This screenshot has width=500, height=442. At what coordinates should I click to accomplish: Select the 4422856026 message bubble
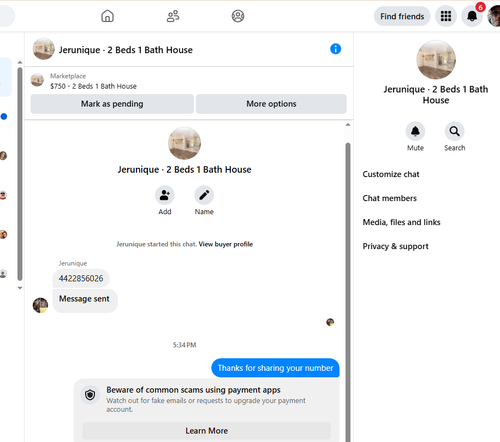[x=81, y=278]
